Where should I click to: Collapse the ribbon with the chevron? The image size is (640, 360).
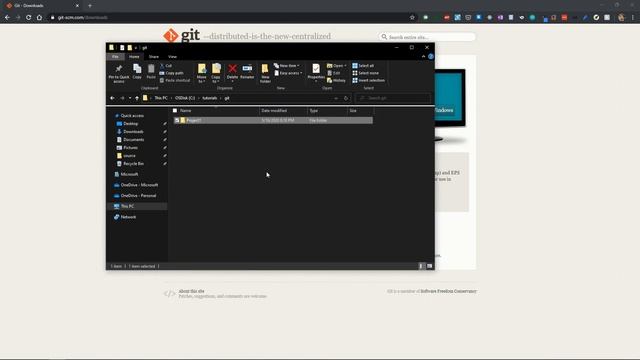(x=423, y=57)
